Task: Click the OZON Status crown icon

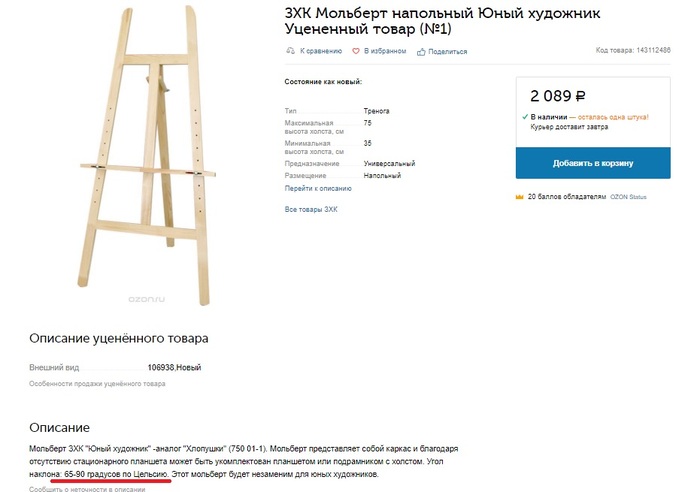Action: [519, 197]
